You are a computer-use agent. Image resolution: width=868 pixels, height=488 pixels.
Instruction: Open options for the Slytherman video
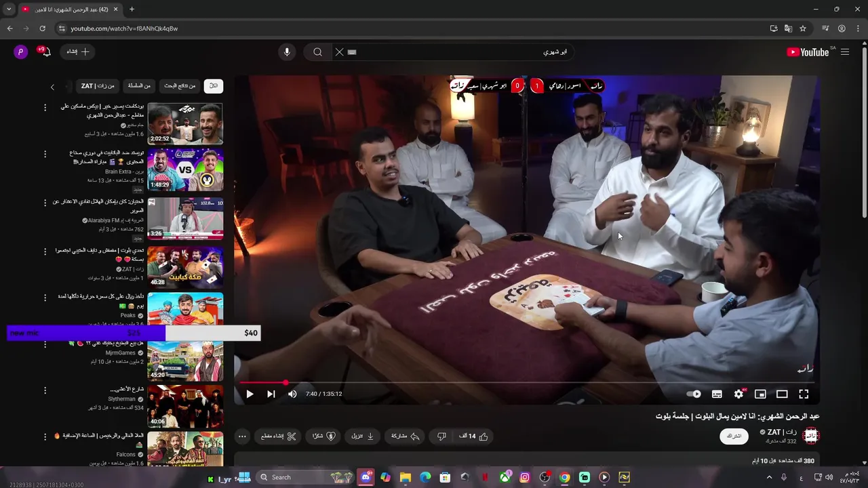(45, 390)
